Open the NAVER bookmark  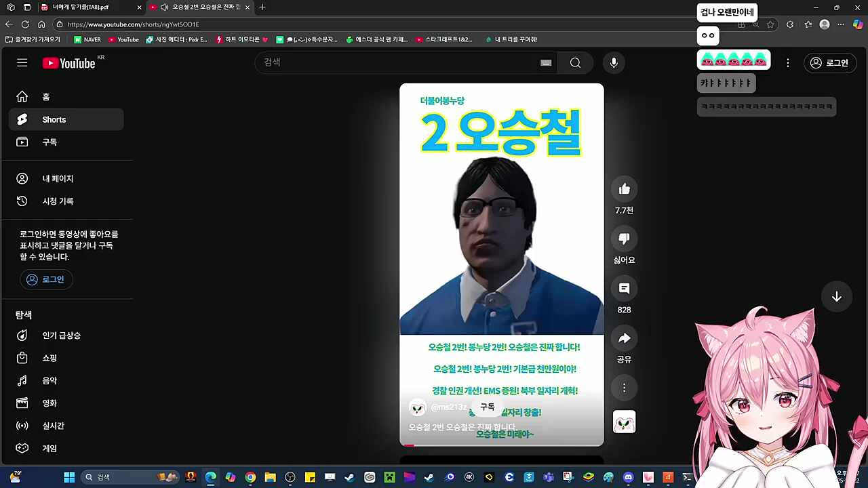point(87,39)
